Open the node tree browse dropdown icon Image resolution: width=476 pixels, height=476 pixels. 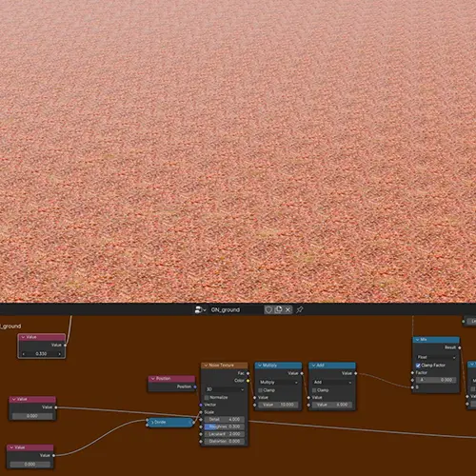click(x=200, y=309)
